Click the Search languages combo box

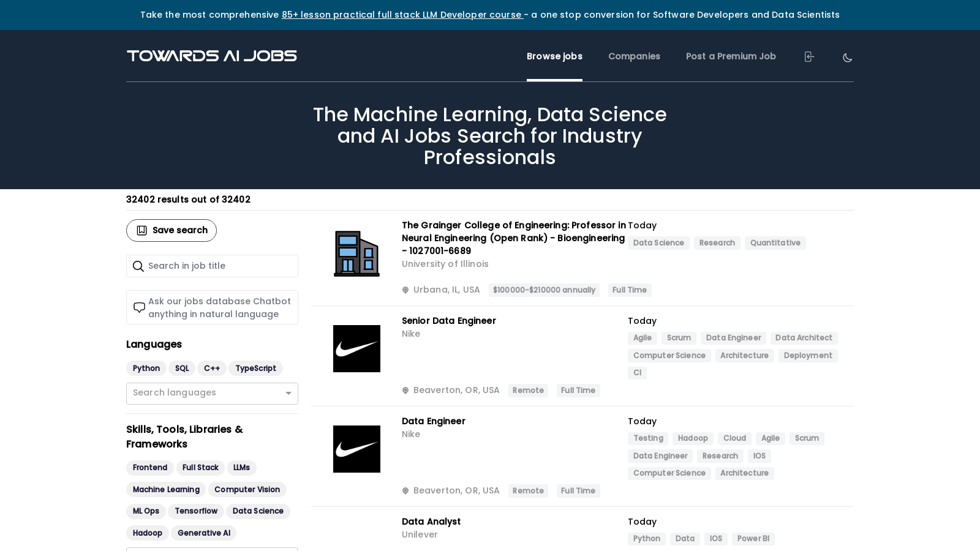click(212, 394)
